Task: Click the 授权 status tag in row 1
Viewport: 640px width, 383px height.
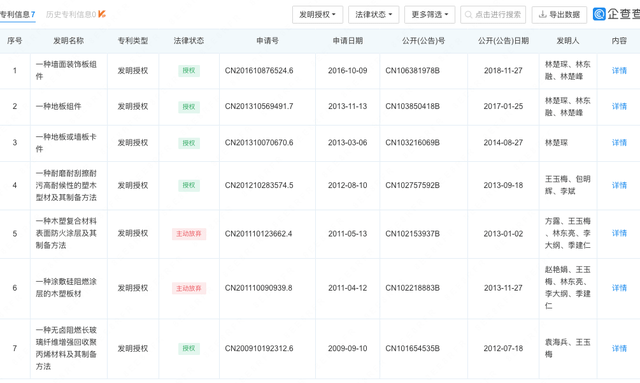Action: (x=189, y=71)
